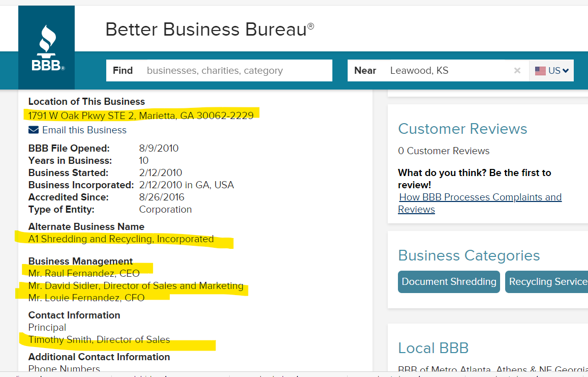Click the Local BBB heading
The width and height of the screenshot is (588, 377).
point(433,348)
